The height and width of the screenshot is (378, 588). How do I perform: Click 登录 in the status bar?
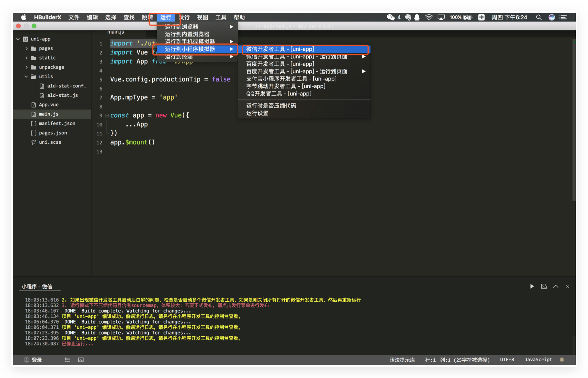point(37,360)
